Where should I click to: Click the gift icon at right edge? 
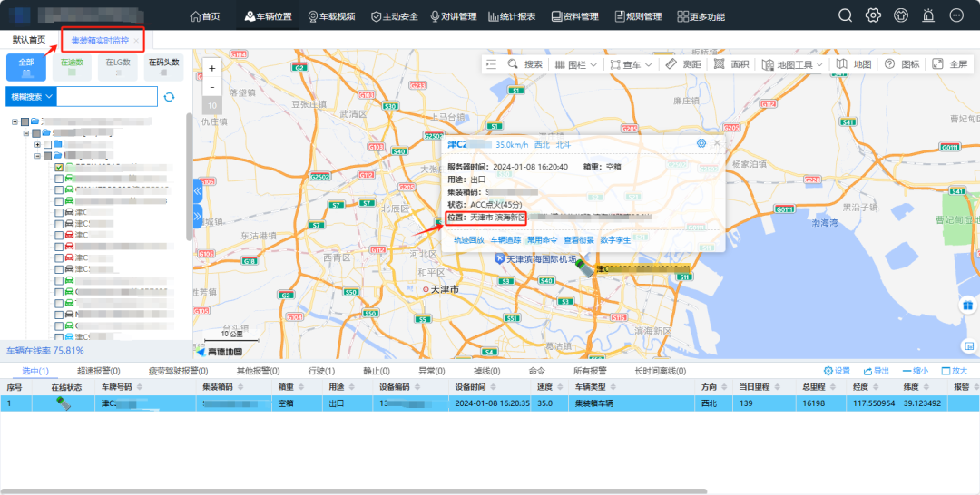(967, 306)
